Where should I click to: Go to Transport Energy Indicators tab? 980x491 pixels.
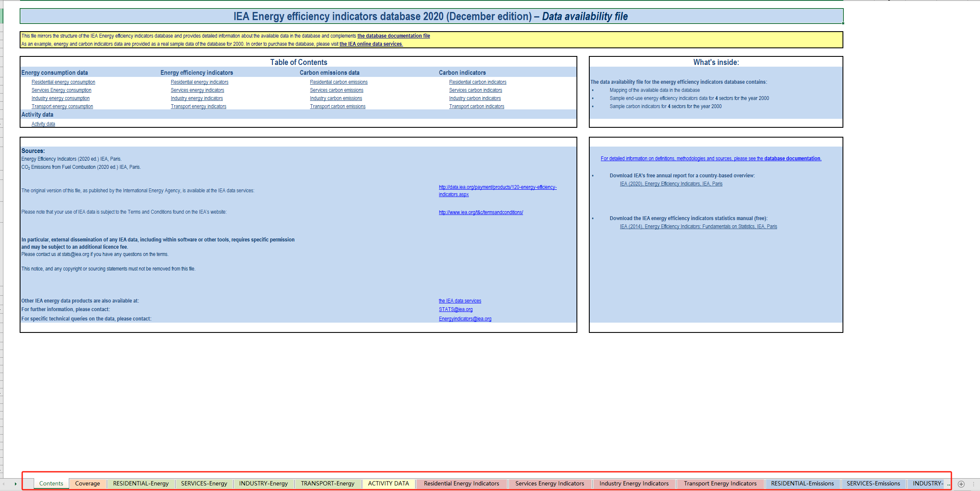[720, 483]
